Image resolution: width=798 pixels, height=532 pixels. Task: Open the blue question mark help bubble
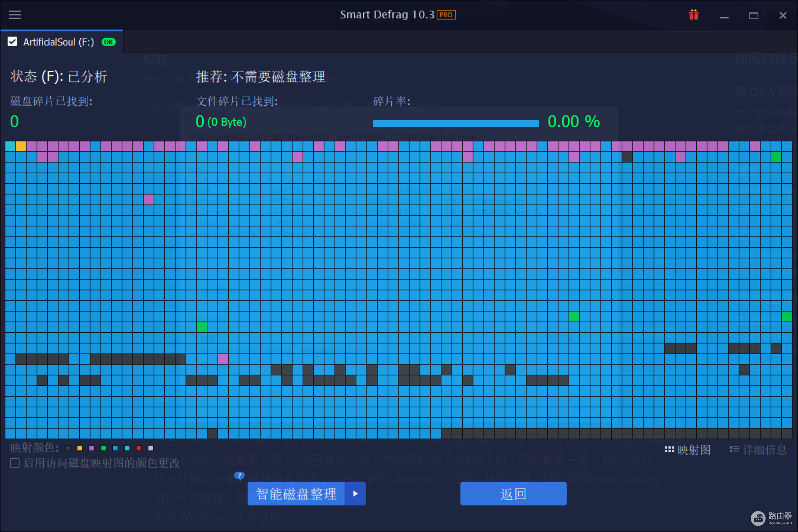[239, 476]
